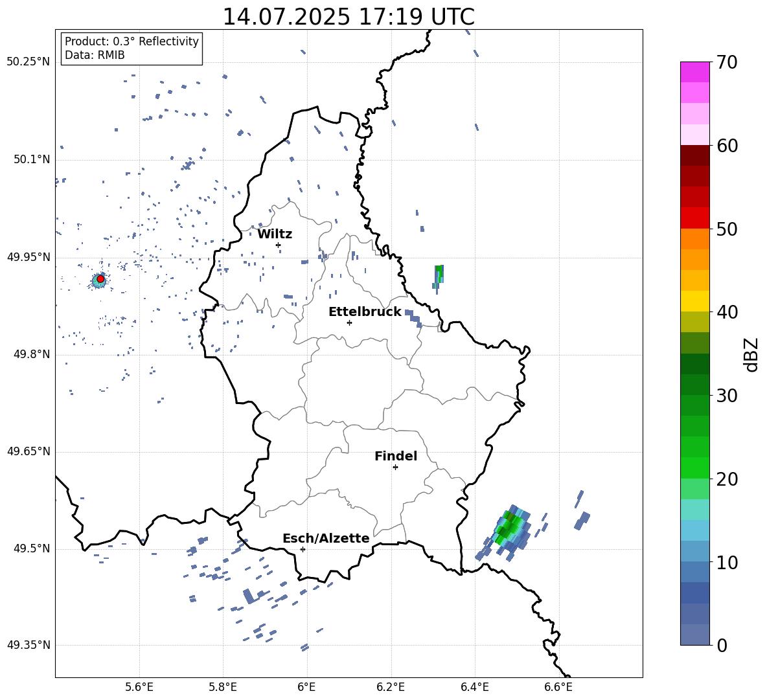Screen dimensions: 767x700
Task: Click the Esch/Alzette city label
Action: (x=326, y=539)
